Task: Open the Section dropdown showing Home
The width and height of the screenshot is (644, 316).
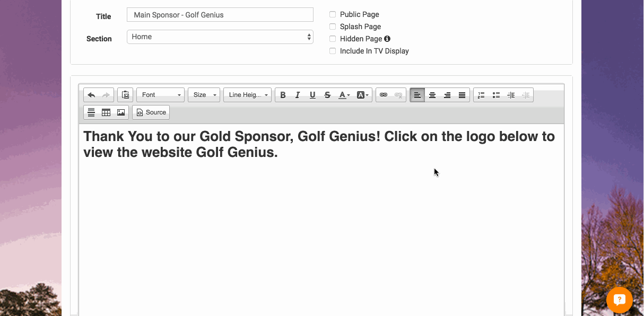Action: click(x=220, y=37)
